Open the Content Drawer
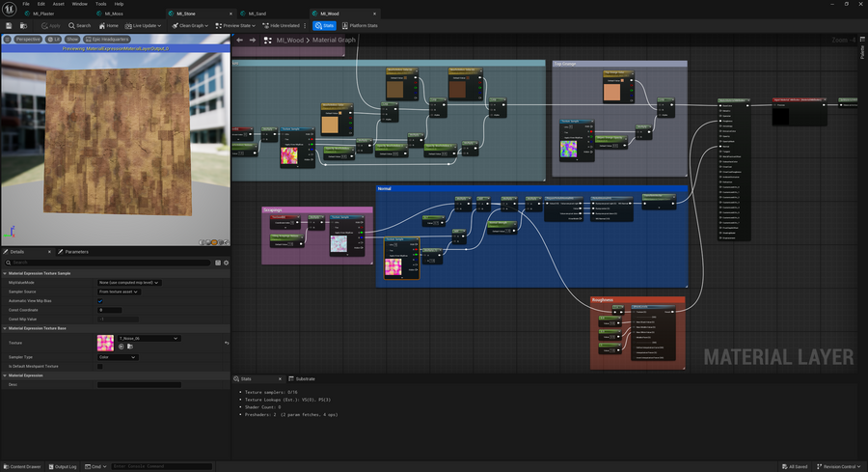This screenshot has height=472, width=868. pyautogui.click(x=21, y=466)
